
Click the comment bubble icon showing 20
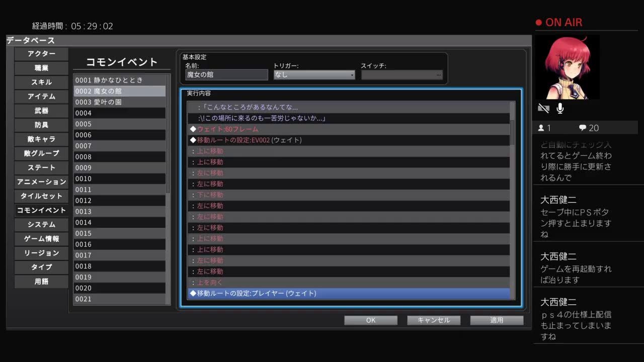pyautogui.click(x=582, y=128)
